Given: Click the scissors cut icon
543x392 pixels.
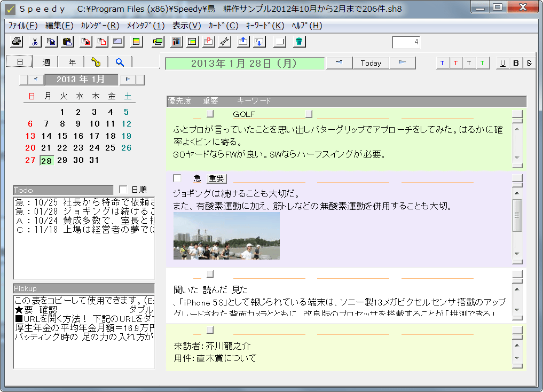Looking at the screenshot, I should click(x=35, y=42).
